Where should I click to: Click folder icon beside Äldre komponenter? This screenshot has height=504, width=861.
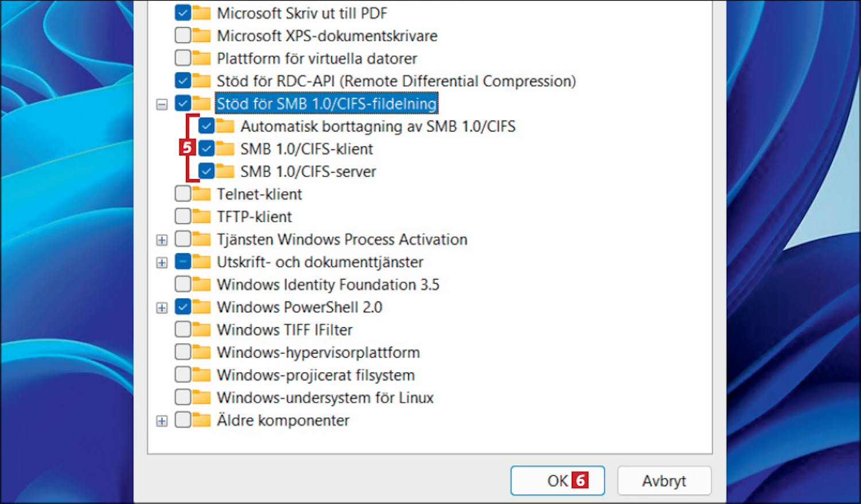click(x=201, y=420)
